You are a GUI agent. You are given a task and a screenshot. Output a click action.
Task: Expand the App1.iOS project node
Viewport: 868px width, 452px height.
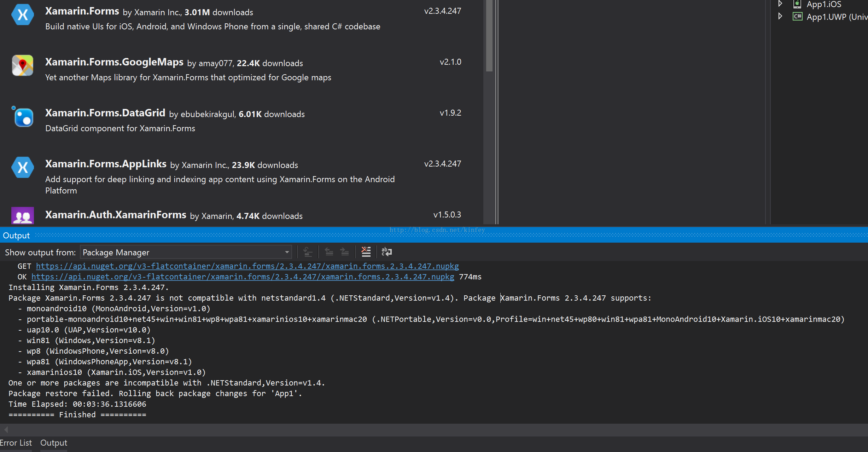pyautogui.click(x=780, y=4)
